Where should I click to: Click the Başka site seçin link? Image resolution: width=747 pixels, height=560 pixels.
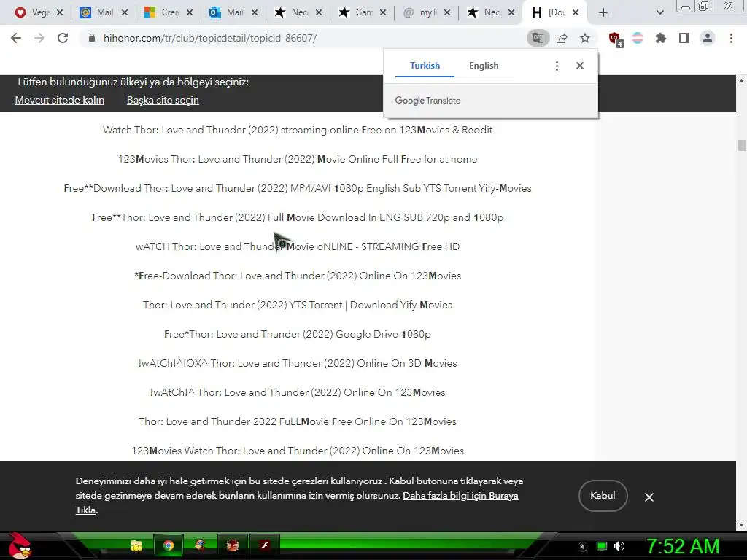click(163, 100)
